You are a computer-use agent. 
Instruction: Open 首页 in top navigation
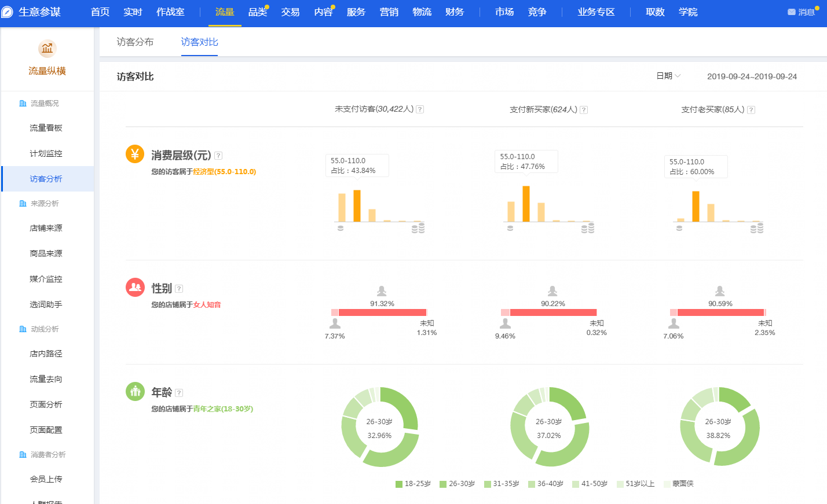pos(100,12)
